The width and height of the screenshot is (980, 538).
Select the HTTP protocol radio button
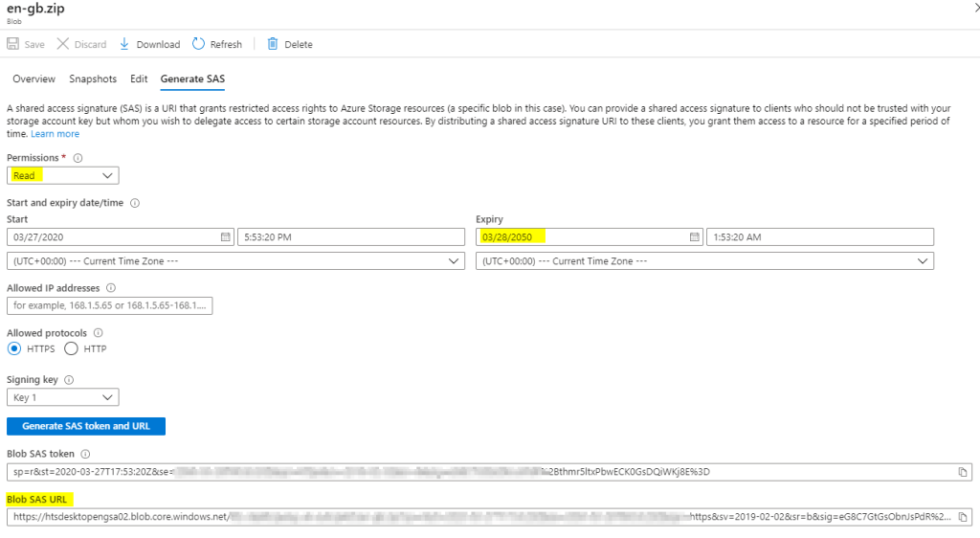click(x=71, y=349)
